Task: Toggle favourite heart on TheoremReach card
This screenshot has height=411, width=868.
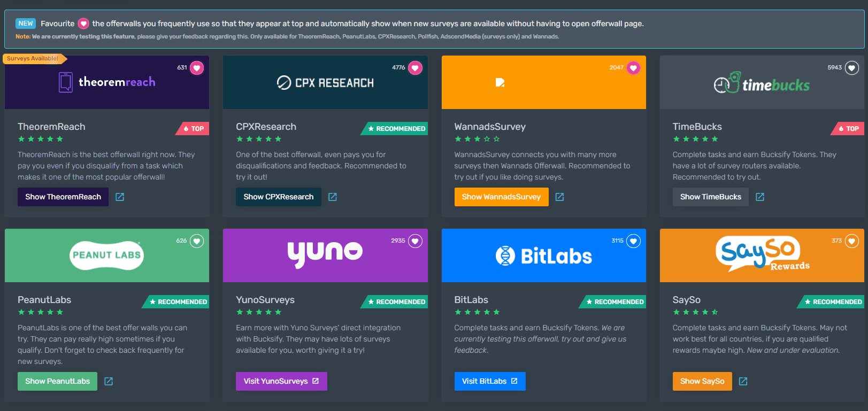Action: click(197, 68)
